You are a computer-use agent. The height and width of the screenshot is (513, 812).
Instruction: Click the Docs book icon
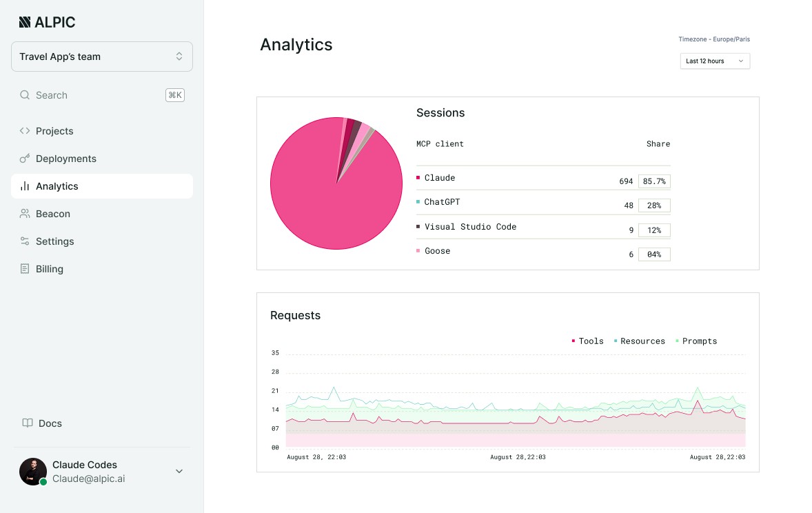click(28, 423)
